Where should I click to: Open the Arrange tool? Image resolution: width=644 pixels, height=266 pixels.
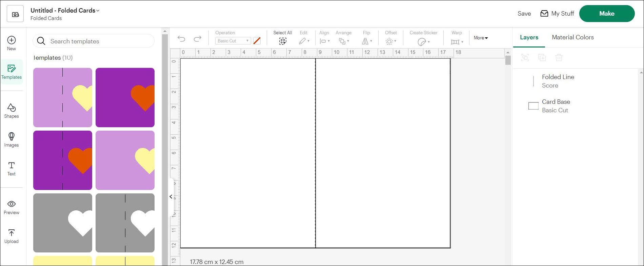pyautogui.click(x=344, y=41)
